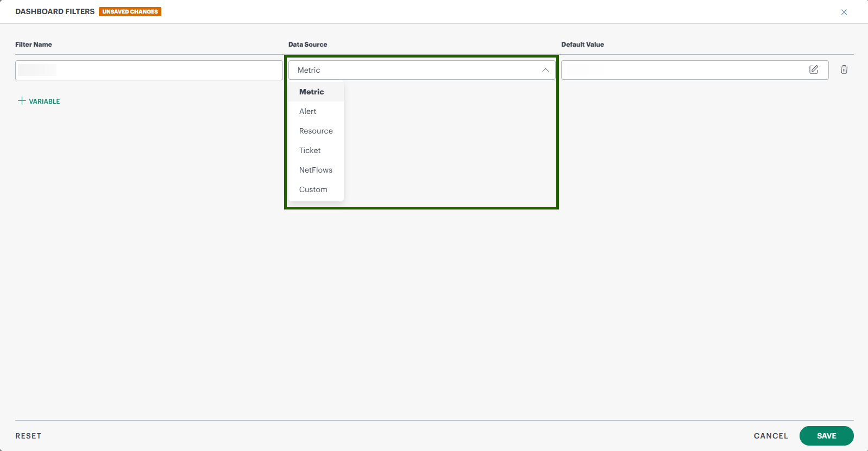Cancel the filter changes

pos(770,436)
